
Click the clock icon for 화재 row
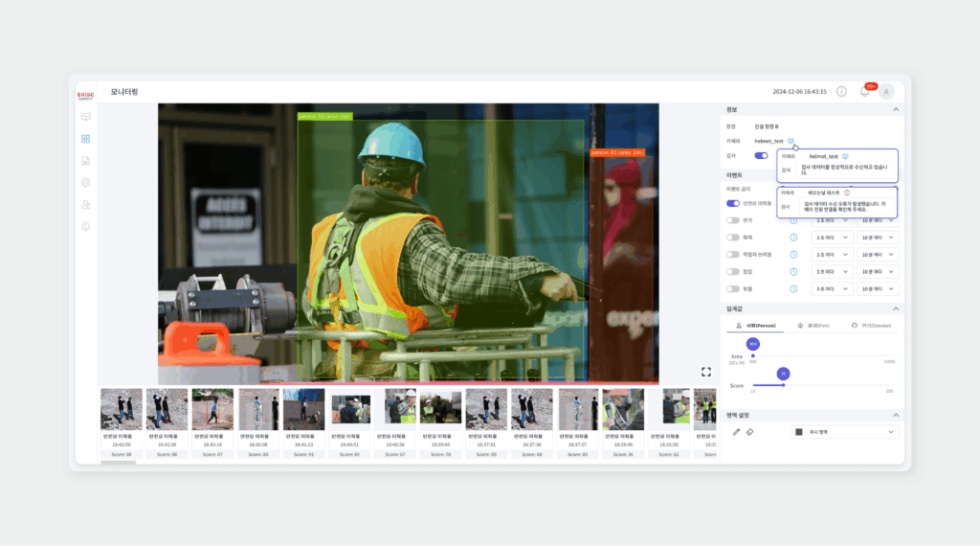793,238
